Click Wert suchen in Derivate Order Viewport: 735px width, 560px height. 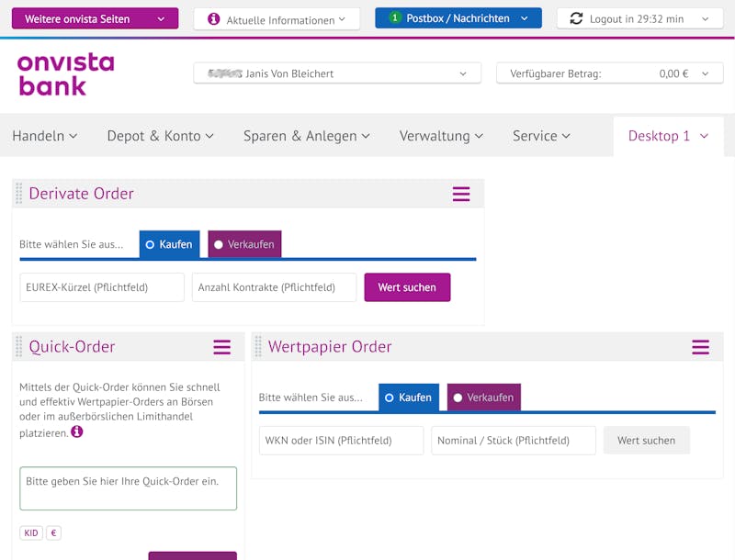(x=407, y=287)
